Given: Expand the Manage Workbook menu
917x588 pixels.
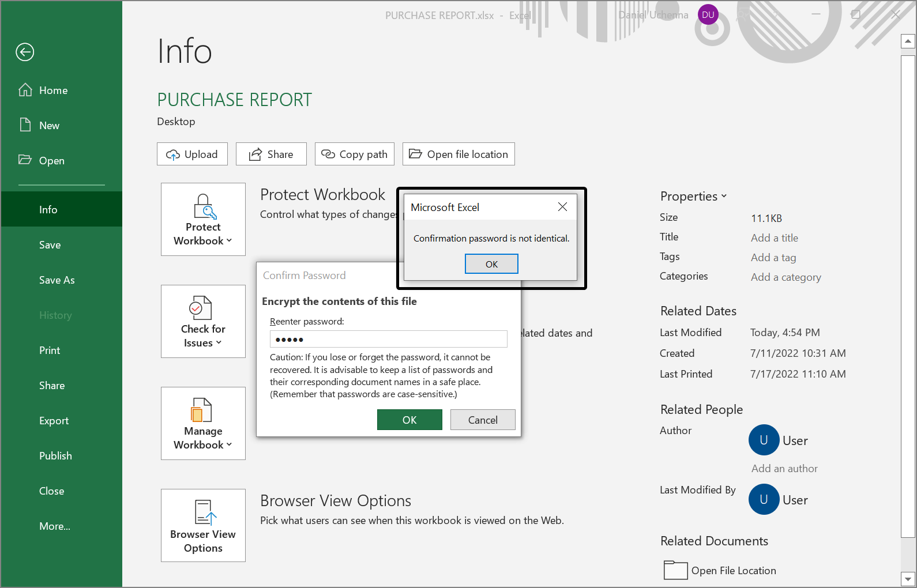Looking at the screenshot, I should pyautogui.click(x=203, y=424).
